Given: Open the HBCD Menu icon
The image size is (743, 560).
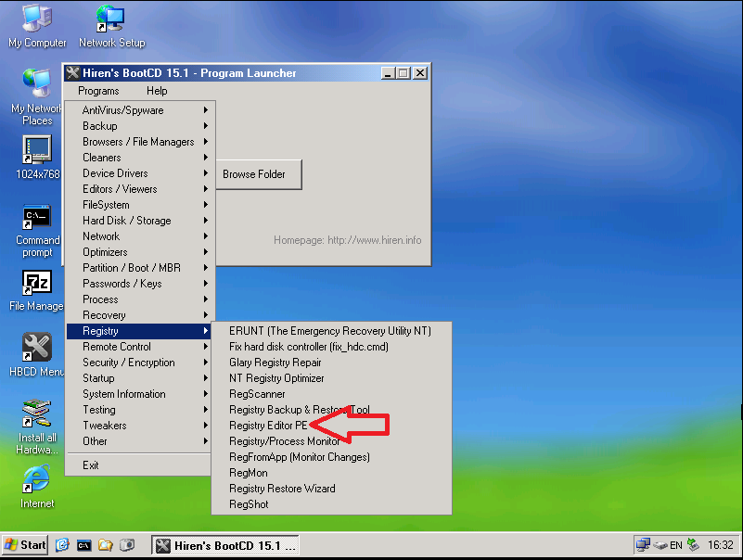Looking at the screenshot, I should (35, 346).
